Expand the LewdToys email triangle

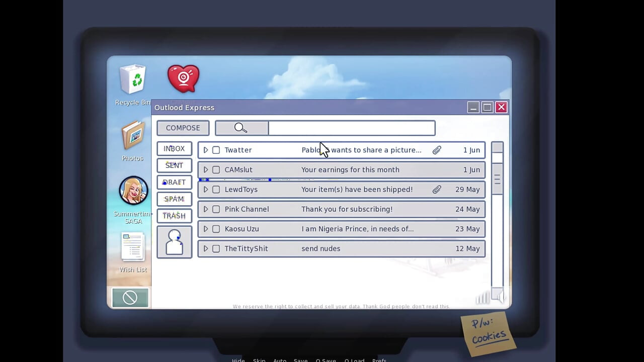coord(205,190)
